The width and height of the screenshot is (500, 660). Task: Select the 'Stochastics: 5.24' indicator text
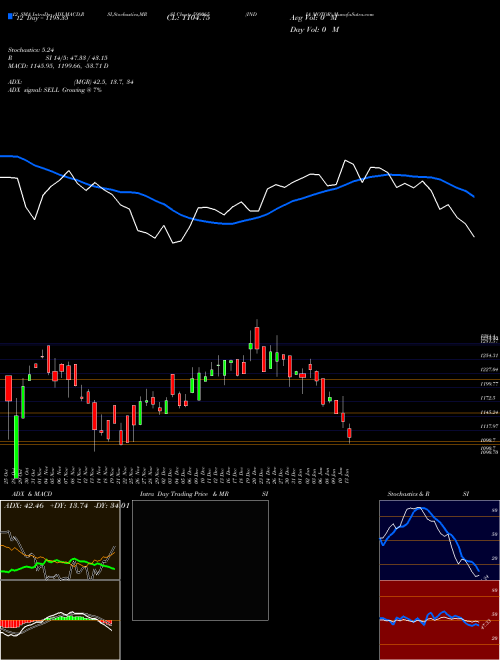click(x=31, y=50)
